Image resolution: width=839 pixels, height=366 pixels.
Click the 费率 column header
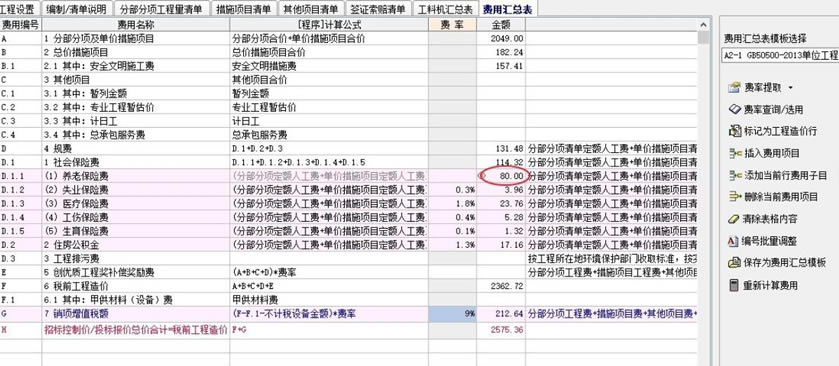click(452, 25)
